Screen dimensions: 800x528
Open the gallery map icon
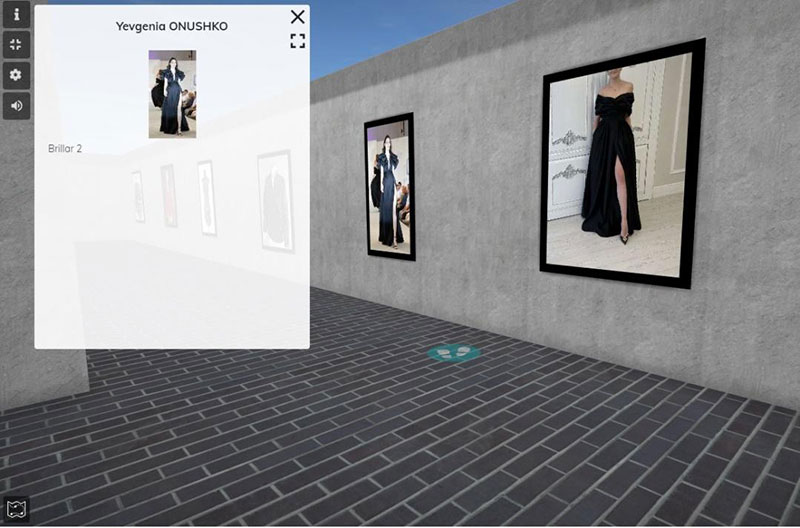16,508
